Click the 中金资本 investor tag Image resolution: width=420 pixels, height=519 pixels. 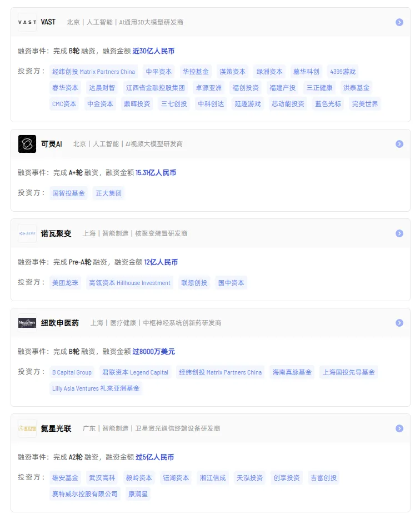point(101,104)
